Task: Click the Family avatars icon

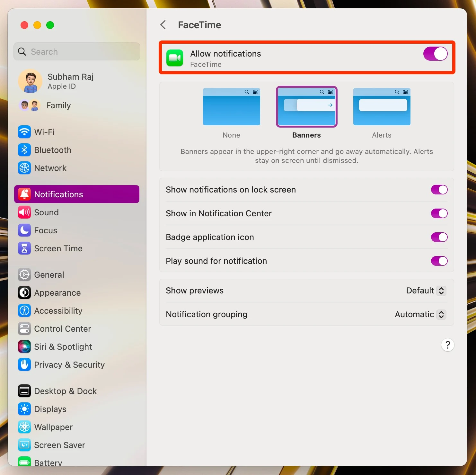Action: 30,105
